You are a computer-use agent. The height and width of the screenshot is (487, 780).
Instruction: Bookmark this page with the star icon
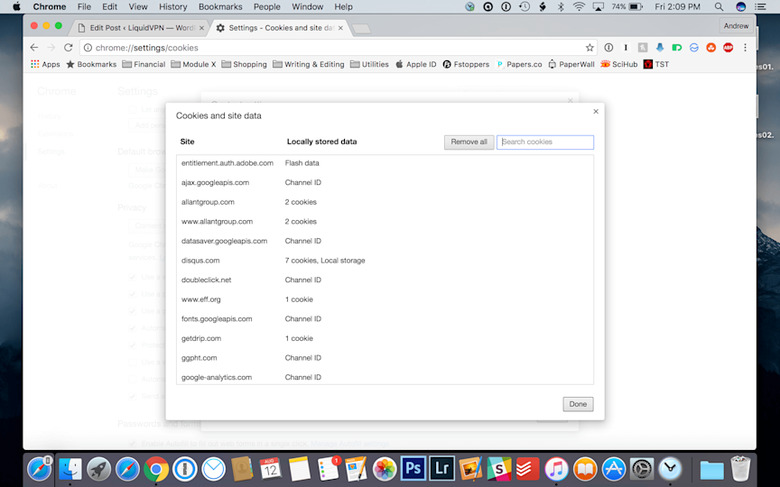pyautogui.click(x=589, y=48)
